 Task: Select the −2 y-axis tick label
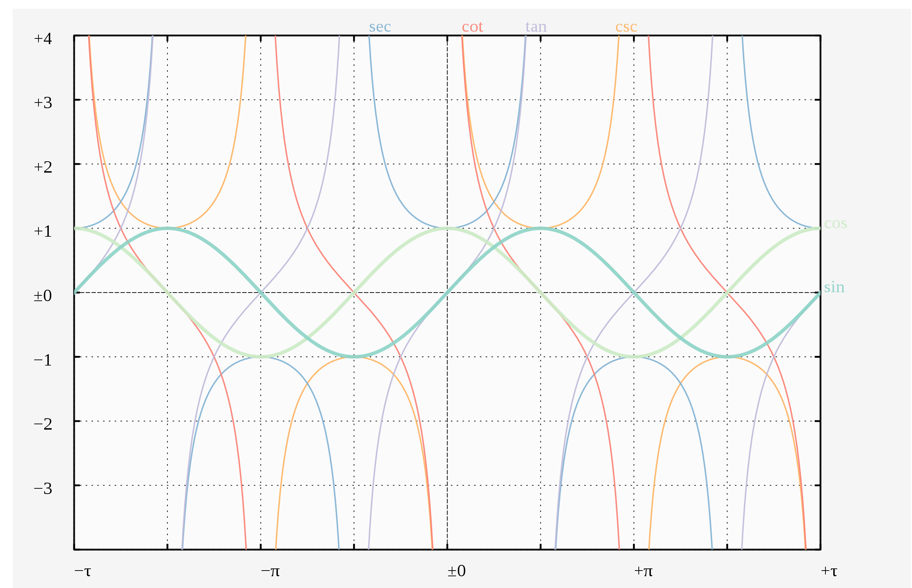[x=43, y=424]
